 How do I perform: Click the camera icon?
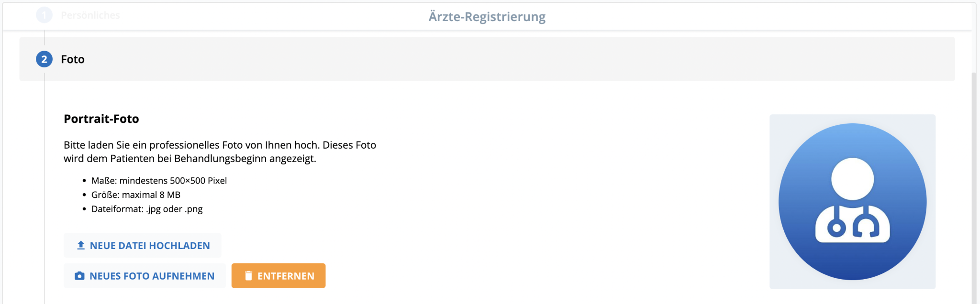tap(79, 276)
